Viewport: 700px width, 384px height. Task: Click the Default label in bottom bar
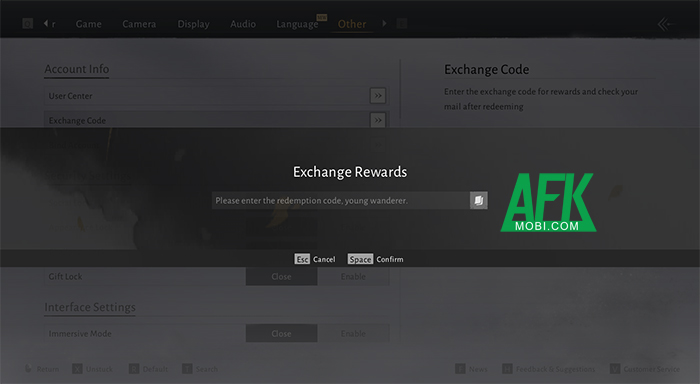coord(155,369)
